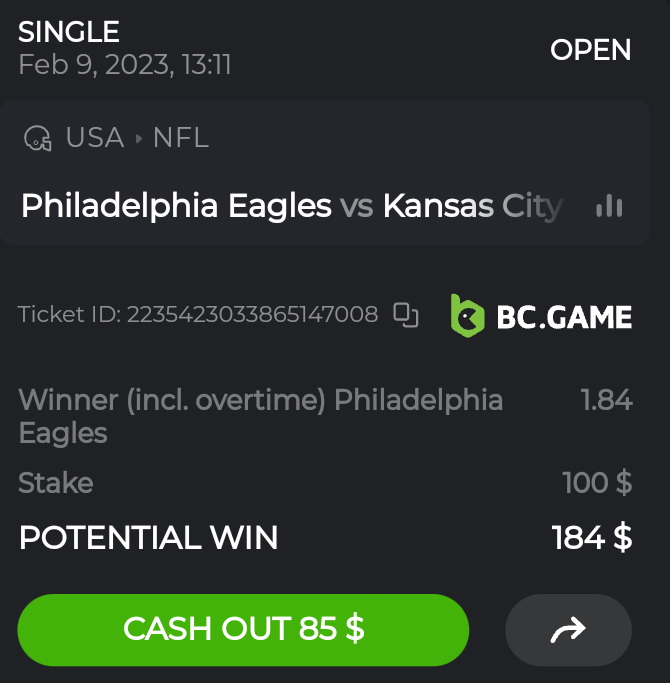The height and width of the screenshot is (683, 670).
Task: Select the Kansas City team name
Action: click(472, 206)
